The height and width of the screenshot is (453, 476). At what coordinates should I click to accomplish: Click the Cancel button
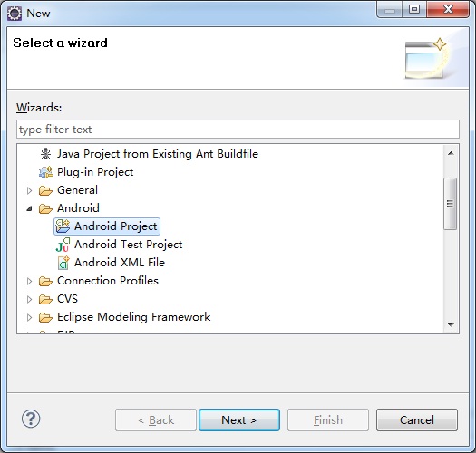417,419
